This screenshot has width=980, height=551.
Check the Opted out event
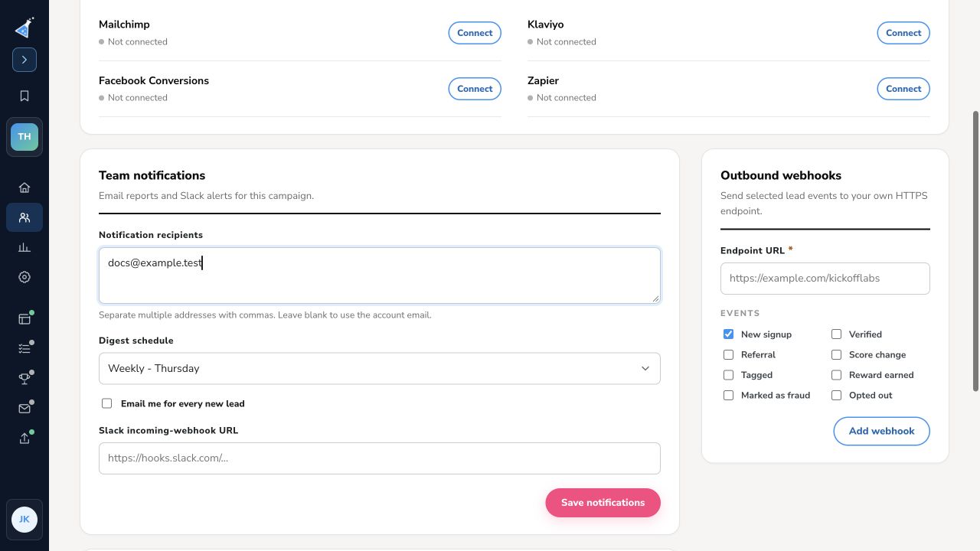coord(836,396)
